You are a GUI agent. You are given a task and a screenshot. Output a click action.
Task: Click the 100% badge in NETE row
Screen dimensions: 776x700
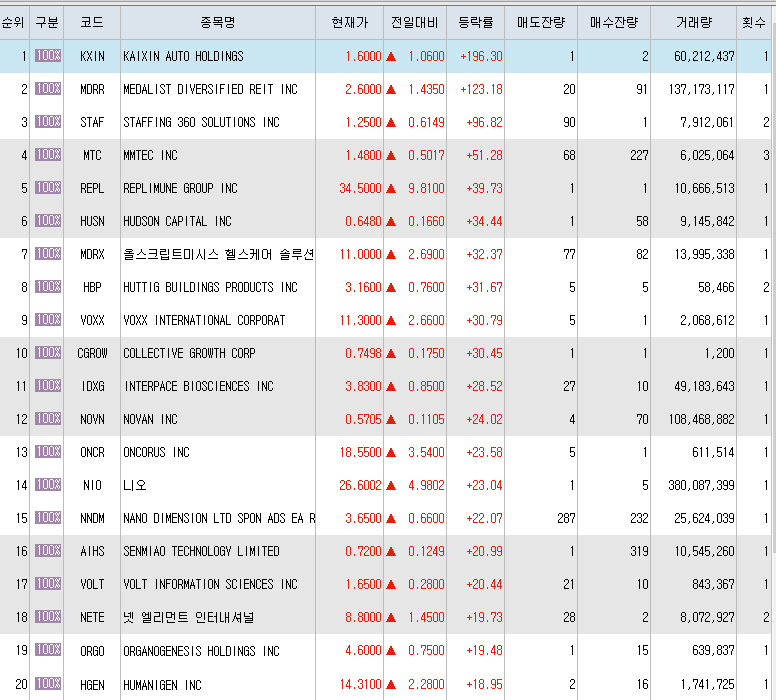(48, 616)
